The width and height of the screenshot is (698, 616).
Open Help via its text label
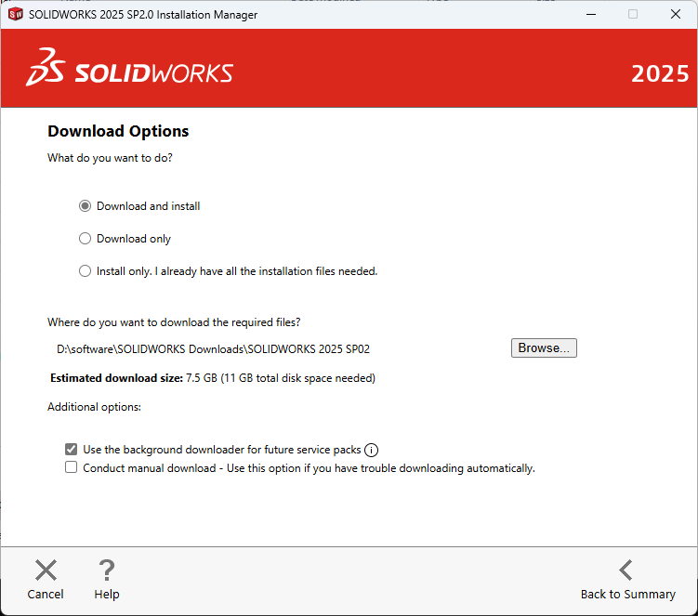tap(107, 595)
